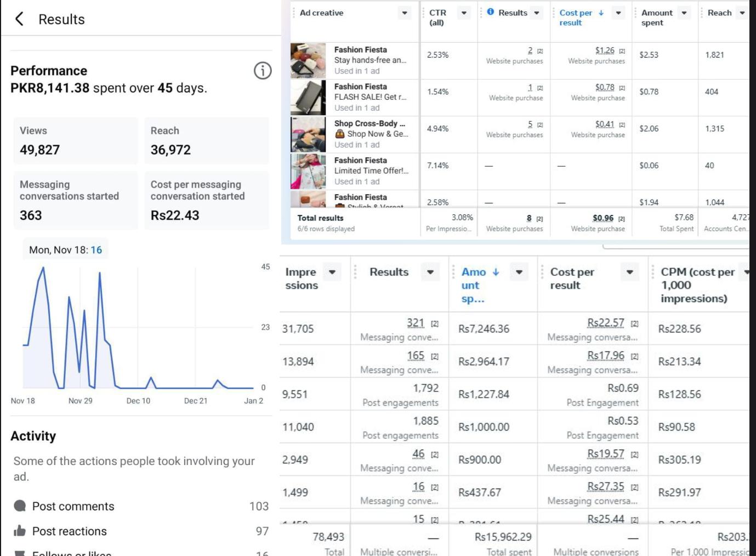Open footnote icon next to total 8 purchases
The height and width of the screenshot is (556, 756).
(540, 219)
